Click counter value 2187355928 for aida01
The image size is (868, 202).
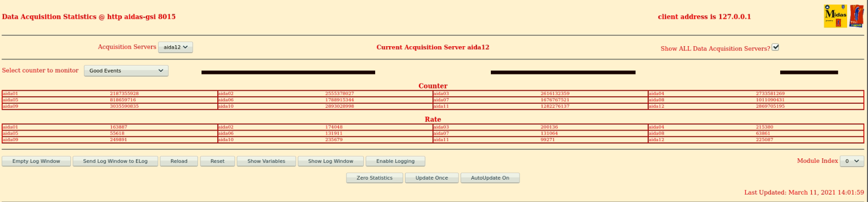(x=124, y=93)
